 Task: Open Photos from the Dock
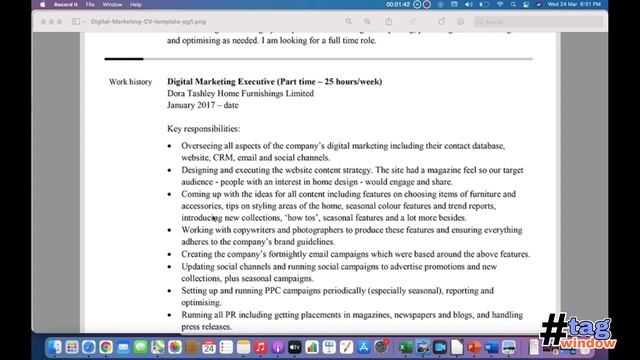[x=175, y=347]
